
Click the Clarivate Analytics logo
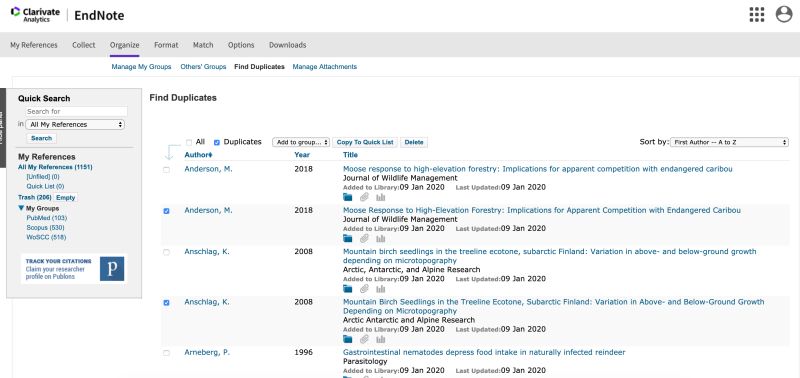35,15
